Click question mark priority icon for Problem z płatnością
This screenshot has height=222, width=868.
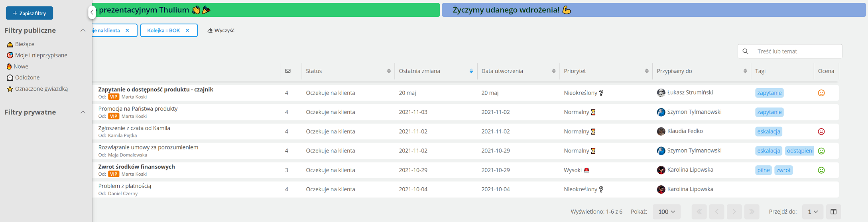(x=601, y=189)
